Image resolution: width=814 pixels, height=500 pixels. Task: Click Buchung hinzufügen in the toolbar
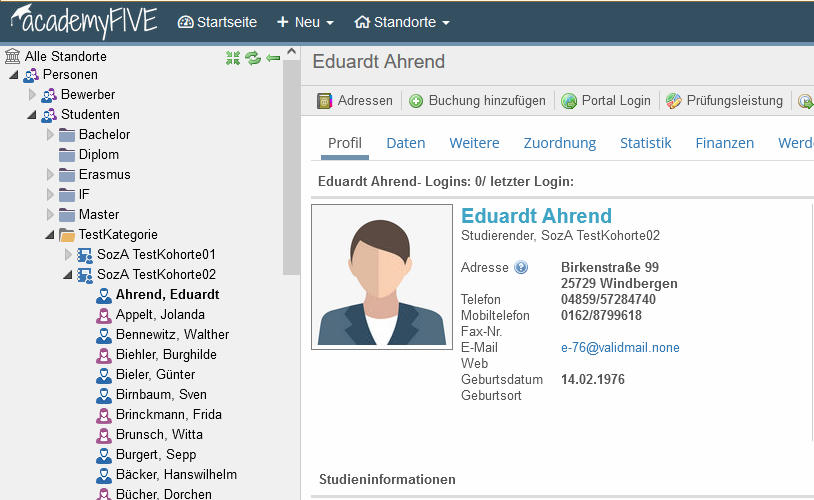(x=477, y=101)
